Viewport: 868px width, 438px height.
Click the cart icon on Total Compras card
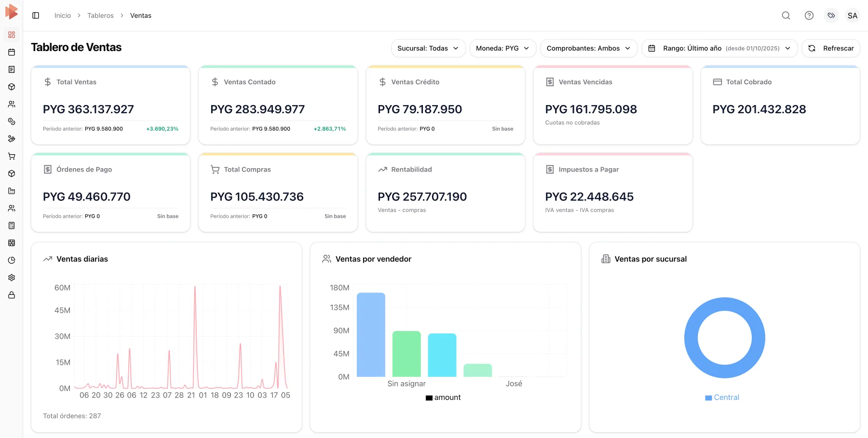click(215, 170)
